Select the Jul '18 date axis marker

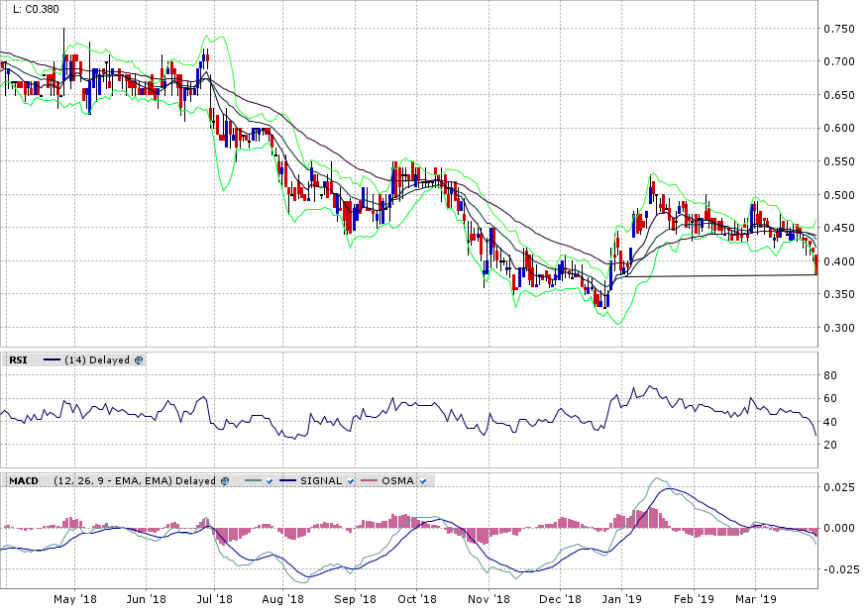tap(214, 599)
